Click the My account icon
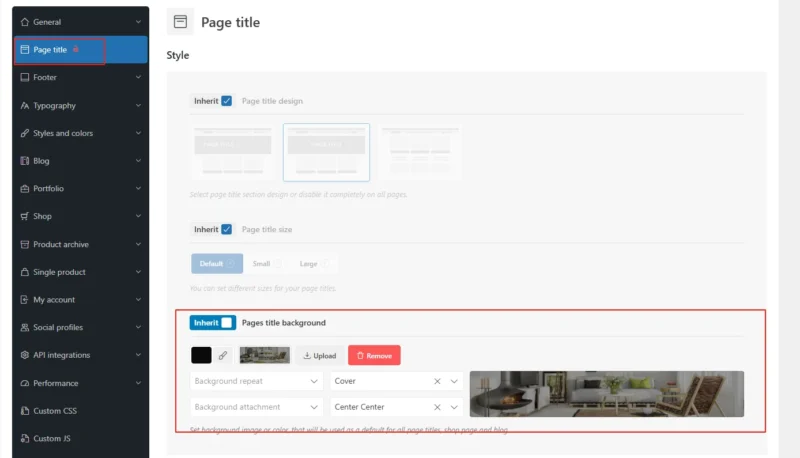Screen dimensions: 800x458 click(25, 299)
